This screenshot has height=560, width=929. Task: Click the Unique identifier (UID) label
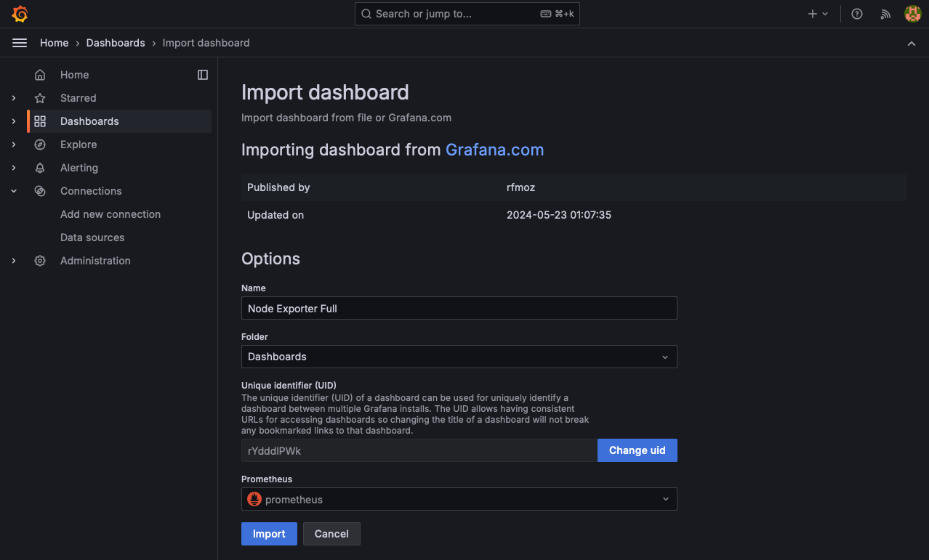289,385
